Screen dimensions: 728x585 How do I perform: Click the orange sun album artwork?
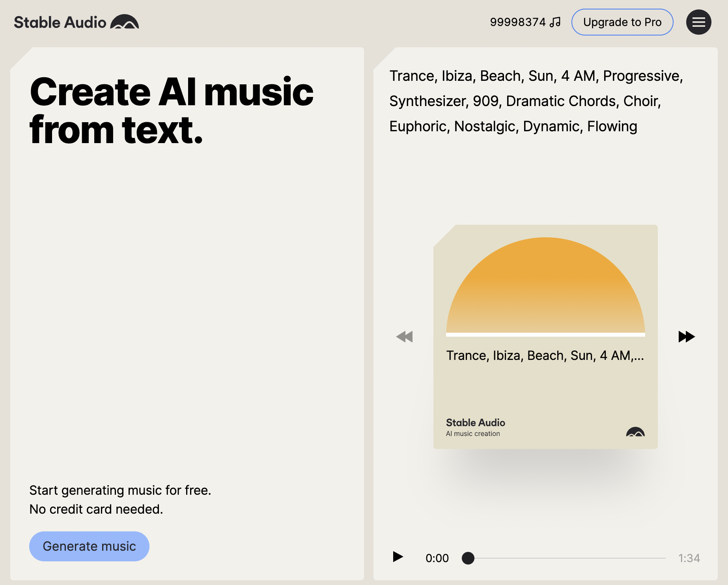coord(545,286)
